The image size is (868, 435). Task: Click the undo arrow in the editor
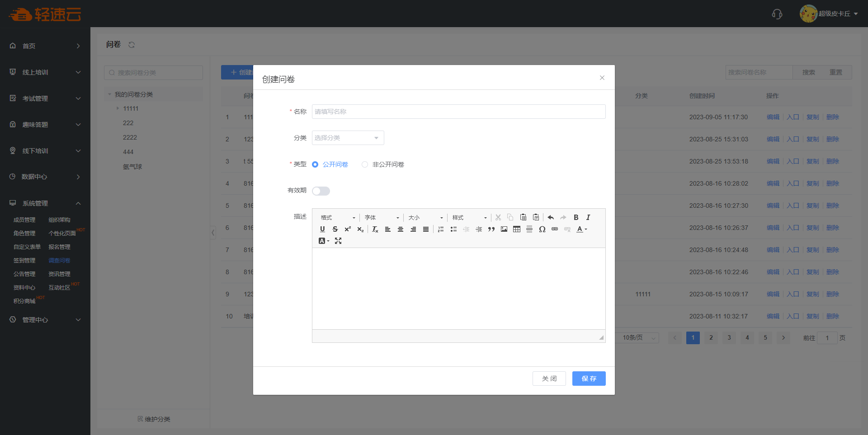[551, 217]
